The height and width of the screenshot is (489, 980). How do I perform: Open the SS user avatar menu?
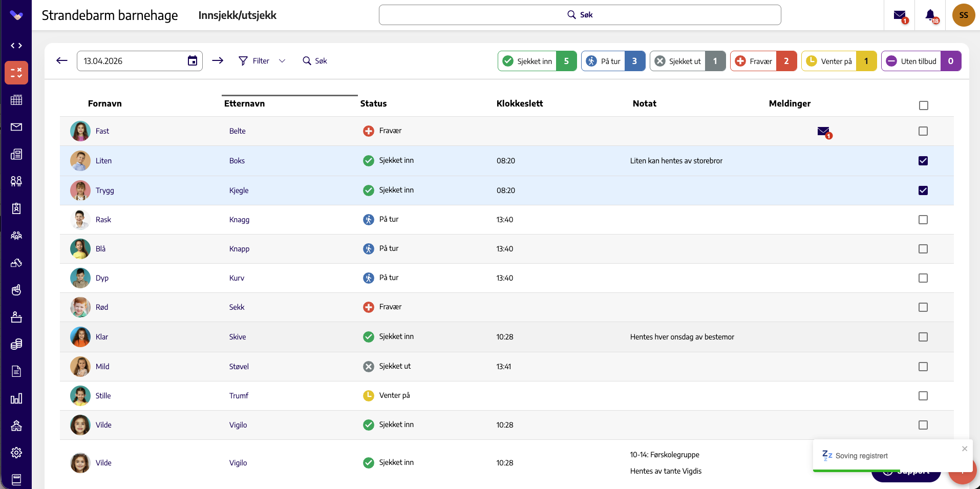964,15
